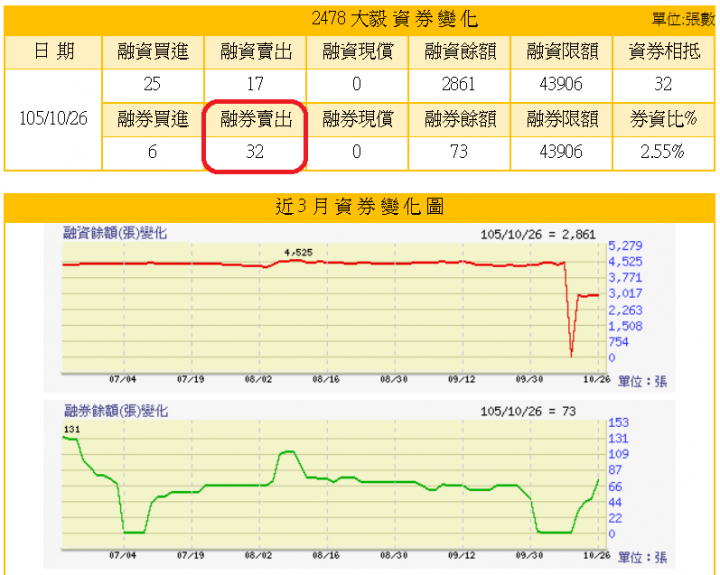Select the '日期' column header
This screenshot has width=720, height=575.
point(53,51)
